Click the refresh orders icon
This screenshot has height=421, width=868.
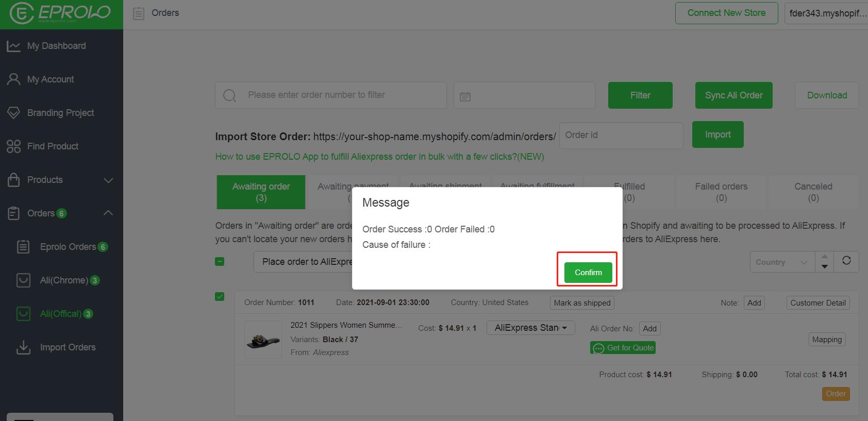coord(846,260)
